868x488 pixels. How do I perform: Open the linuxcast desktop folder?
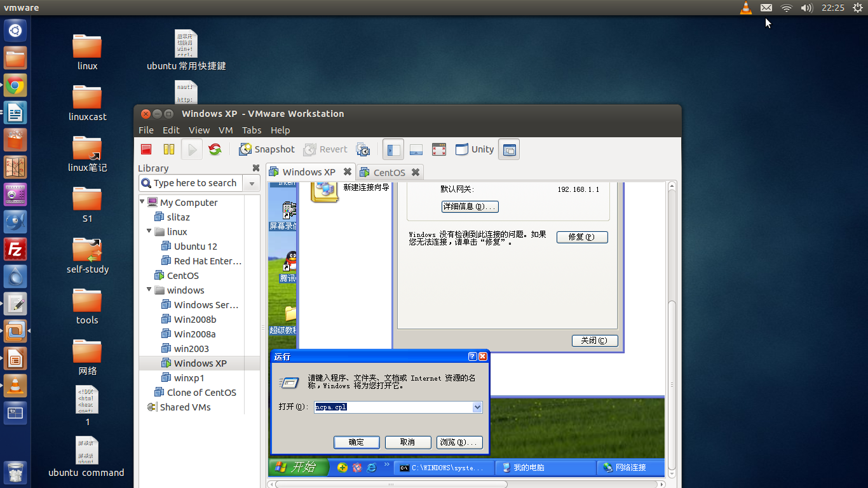coord(88,103)
